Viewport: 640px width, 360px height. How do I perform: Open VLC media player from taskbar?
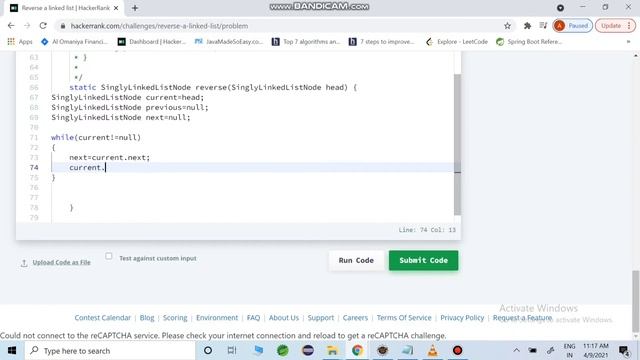click(x=433, y=351)
